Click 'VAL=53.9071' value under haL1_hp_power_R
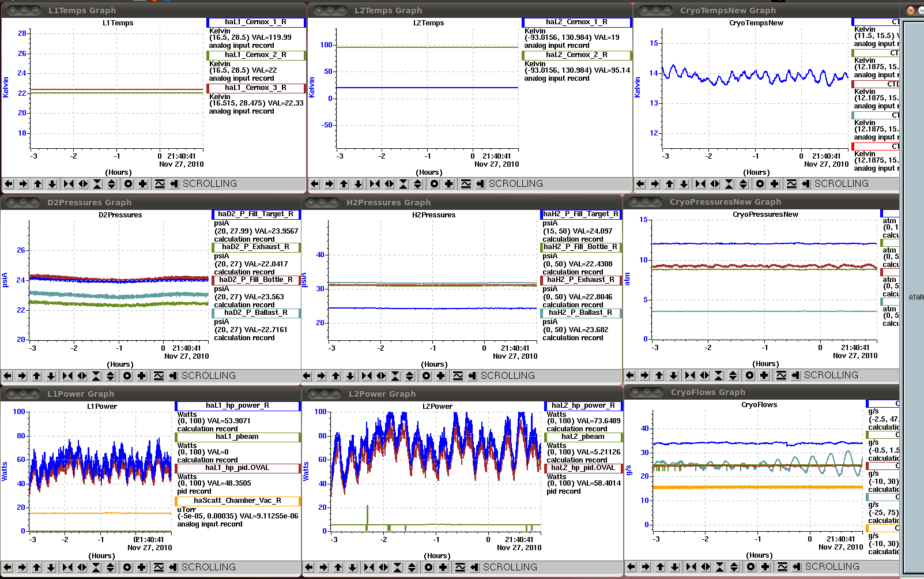Viewport: 924px width, 579px height. pos(229,422)
